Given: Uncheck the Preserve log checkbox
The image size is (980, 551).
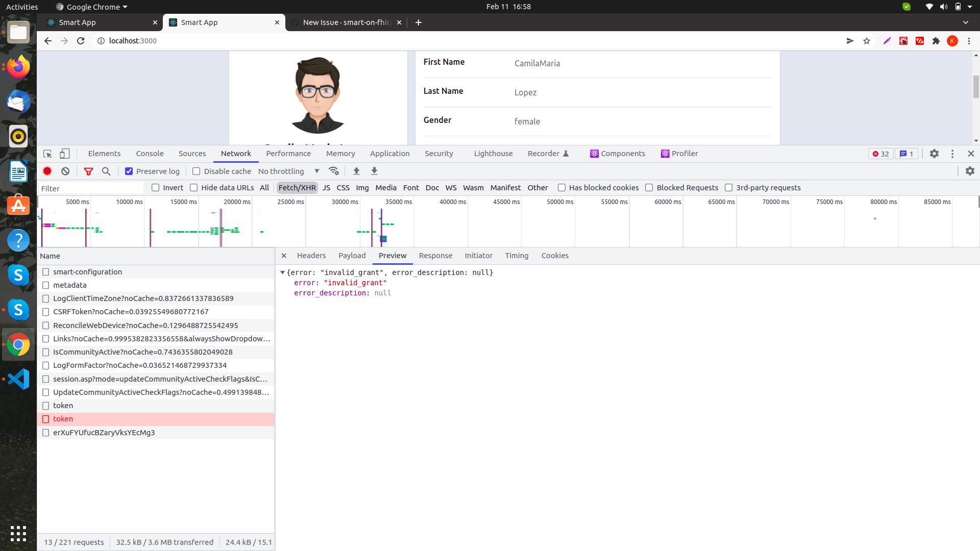Looking at the screenshot, I should click(129, 171).
